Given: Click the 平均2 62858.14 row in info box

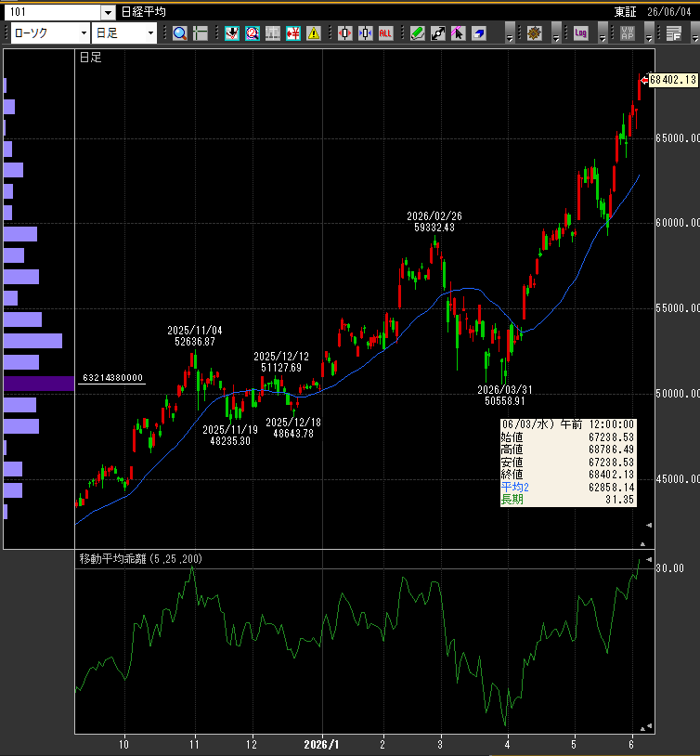Looking at the screenshot, I should pyautogui.click(x=568, y=487).
